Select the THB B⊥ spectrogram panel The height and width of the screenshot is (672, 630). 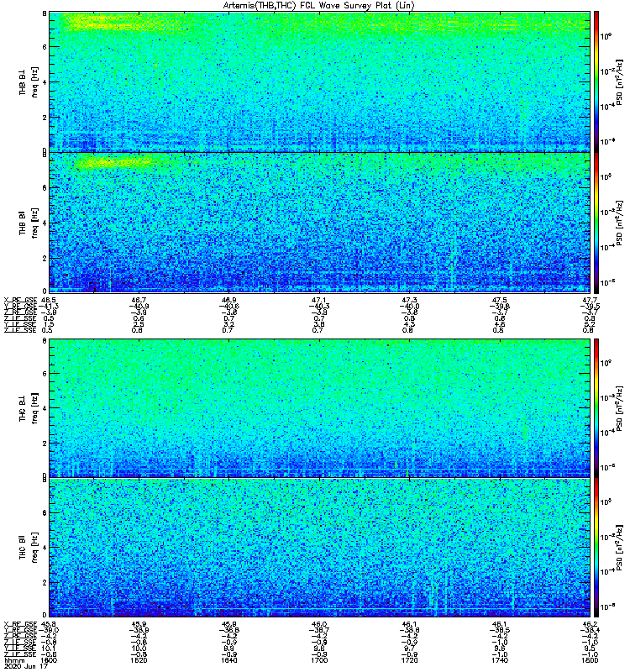click(x=320, y=81)
